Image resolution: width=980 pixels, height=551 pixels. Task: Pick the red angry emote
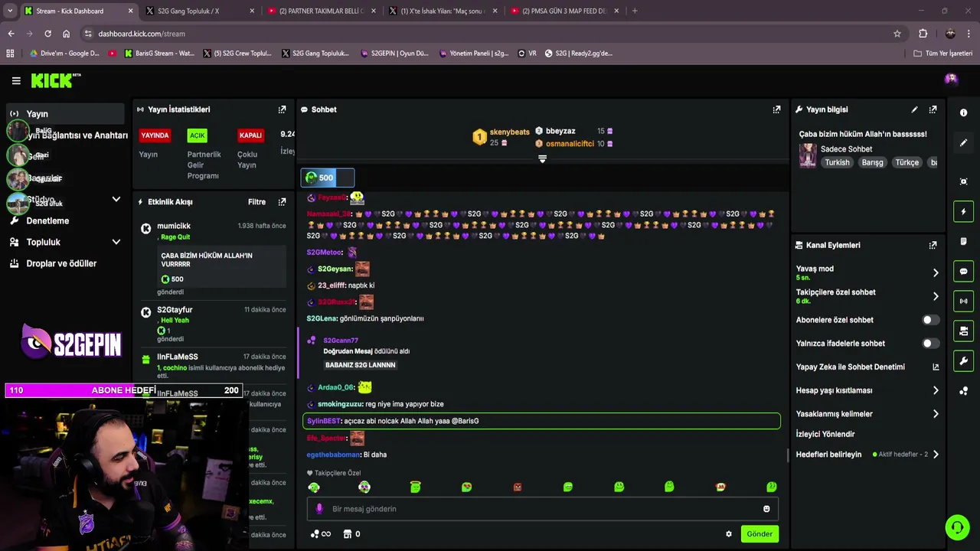click(x=518, y=487)
